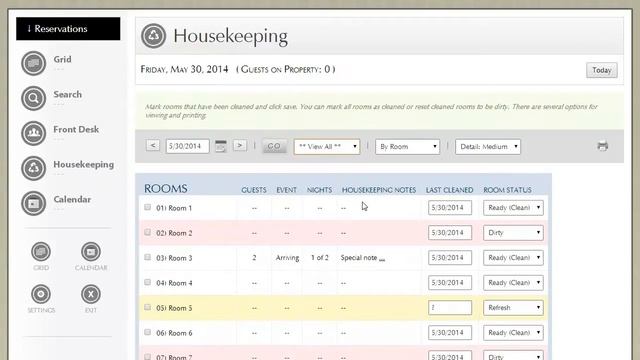Click the Housekeeping sidebar recycle icon
This screenshot has width=640, height=360.
click(x=33, y=168)
